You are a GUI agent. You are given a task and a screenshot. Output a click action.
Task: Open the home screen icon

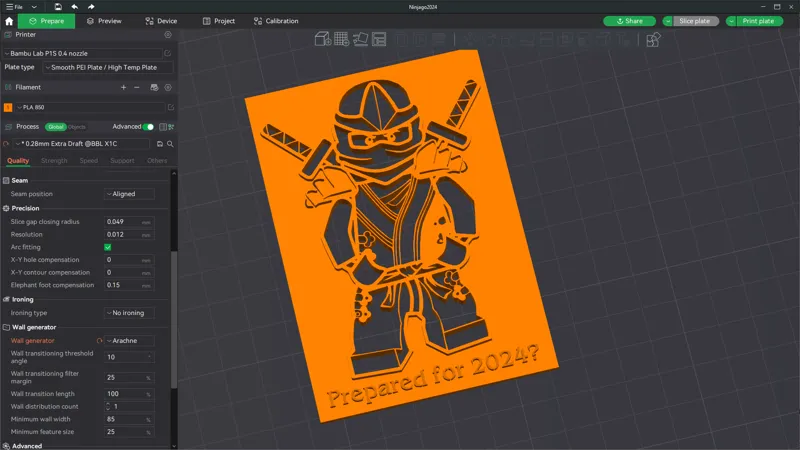[x=9, y=21]
